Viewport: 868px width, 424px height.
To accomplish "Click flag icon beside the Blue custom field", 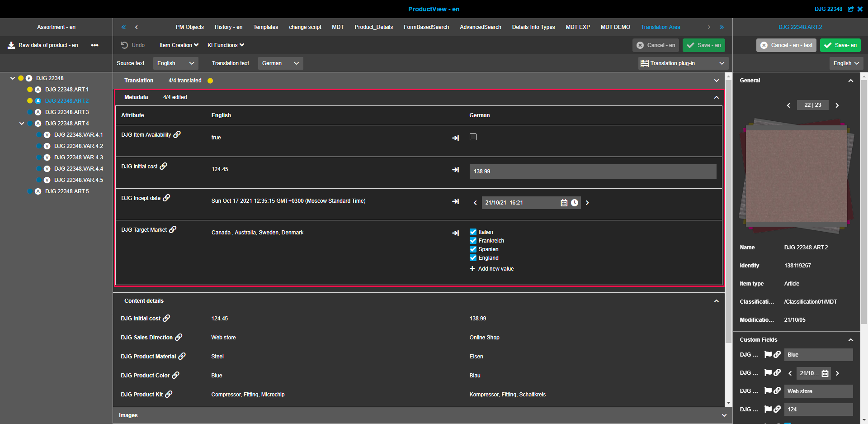I will 768,354.
